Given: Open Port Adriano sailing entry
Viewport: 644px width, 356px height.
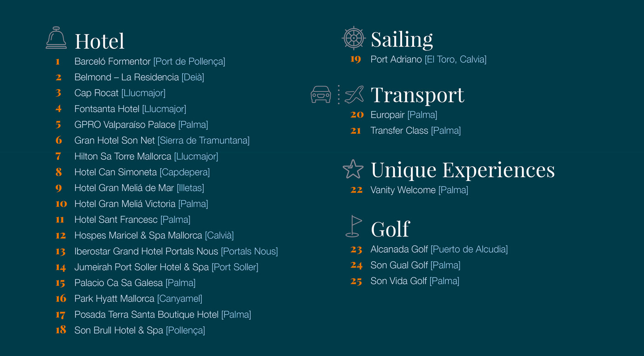Looking at the screenshot, I should (x=428, y=59).
